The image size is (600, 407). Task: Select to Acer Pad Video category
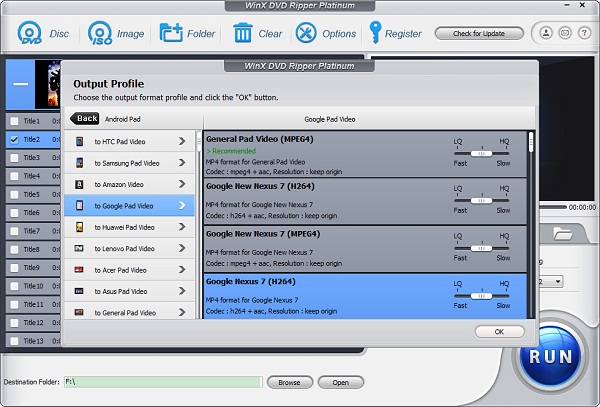[129, 270]
